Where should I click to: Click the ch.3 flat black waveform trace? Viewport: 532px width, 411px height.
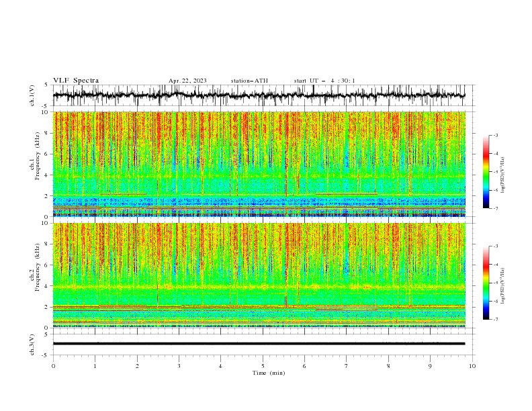point(259,344)
